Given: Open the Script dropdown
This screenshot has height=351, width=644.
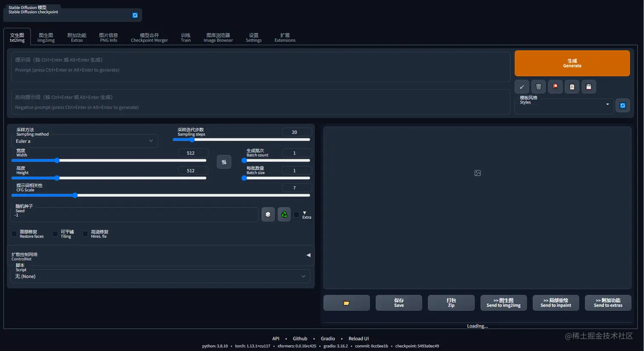Looking at the screenshot, I should [160, 276].
